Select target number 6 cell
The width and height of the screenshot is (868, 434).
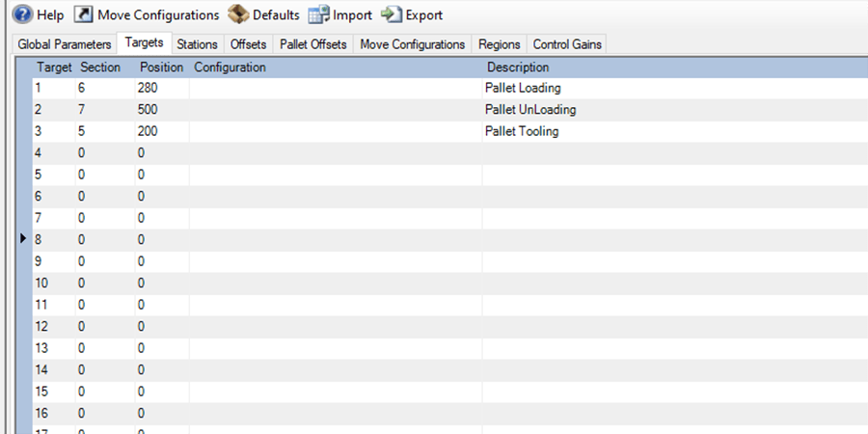tap(54, 196)
